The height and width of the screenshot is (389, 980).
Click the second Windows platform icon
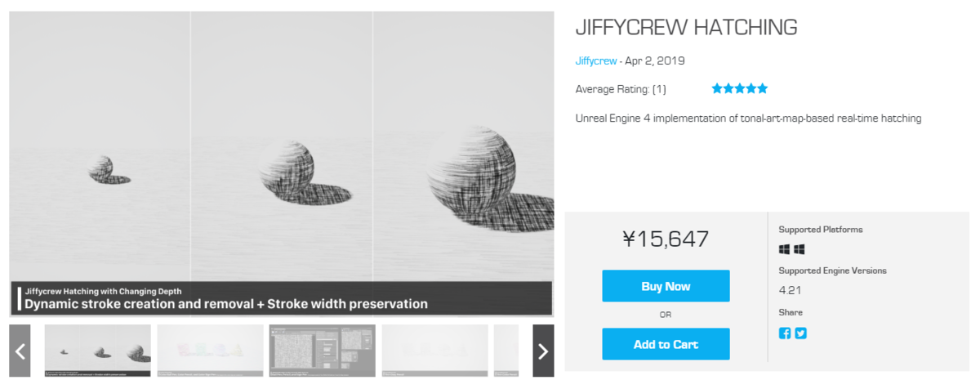click(800, 249)
